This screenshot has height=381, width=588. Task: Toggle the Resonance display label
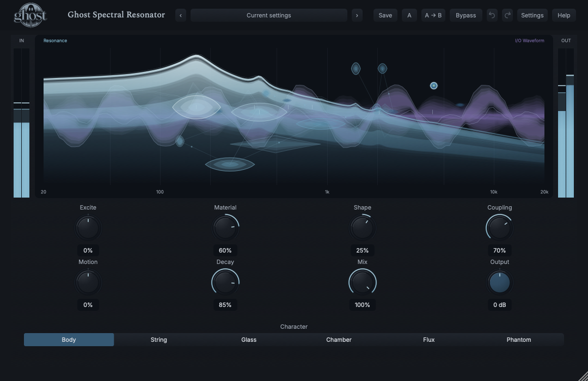tap(55, 40)
